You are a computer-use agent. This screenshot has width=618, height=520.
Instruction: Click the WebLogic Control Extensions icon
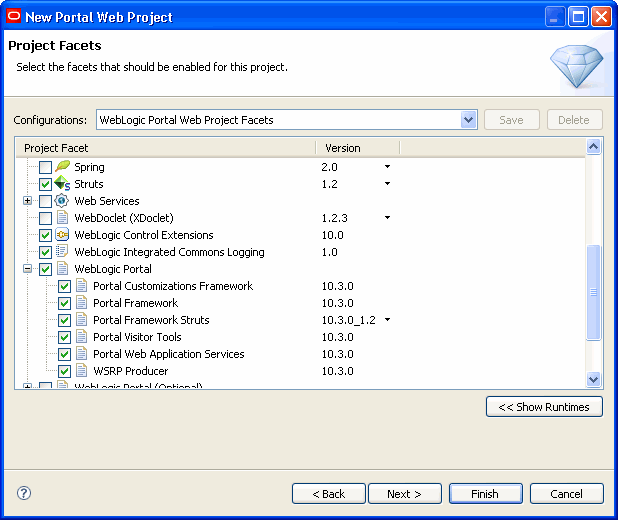tap(62, 235)
